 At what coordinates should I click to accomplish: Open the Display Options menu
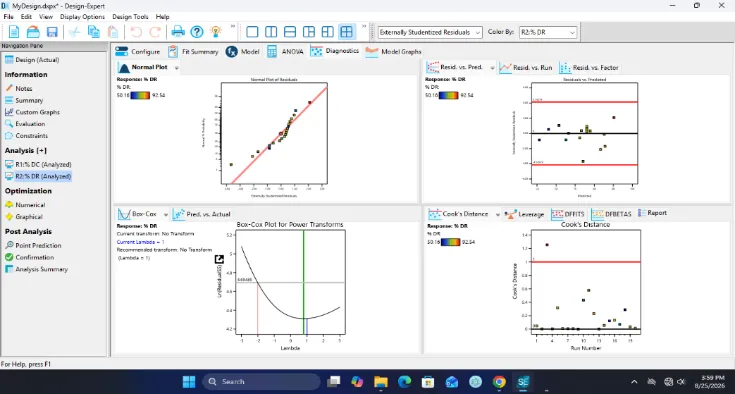tap(82, 16)
